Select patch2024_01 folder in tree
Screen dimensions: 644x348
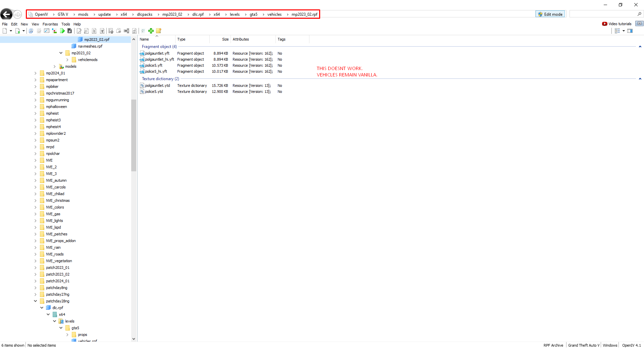pyautogui.click(x=58, y=281)
